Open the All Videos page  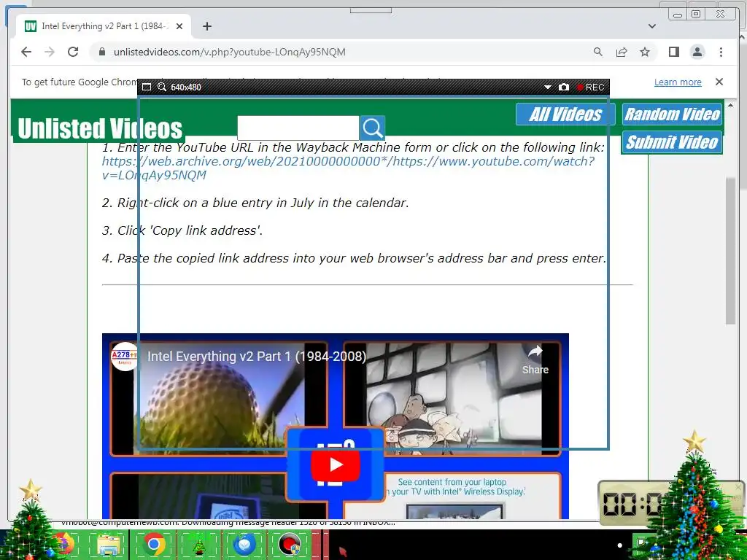point(565,114)
